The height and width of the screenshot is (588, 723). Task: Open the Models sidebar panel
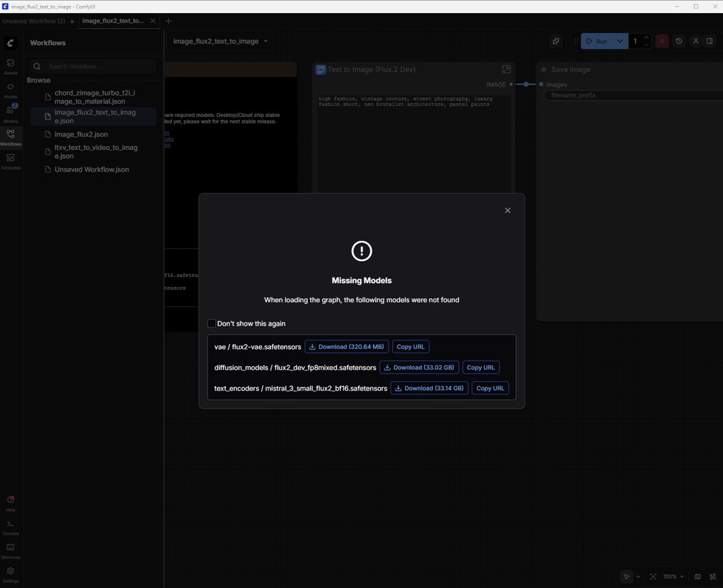coord(10,113)
